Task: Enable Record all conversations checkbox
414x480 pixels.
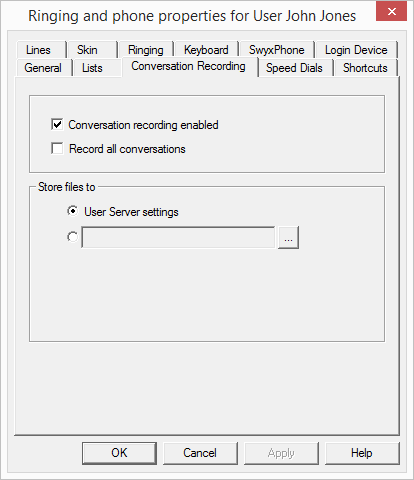Action: (x=57, y=148)
